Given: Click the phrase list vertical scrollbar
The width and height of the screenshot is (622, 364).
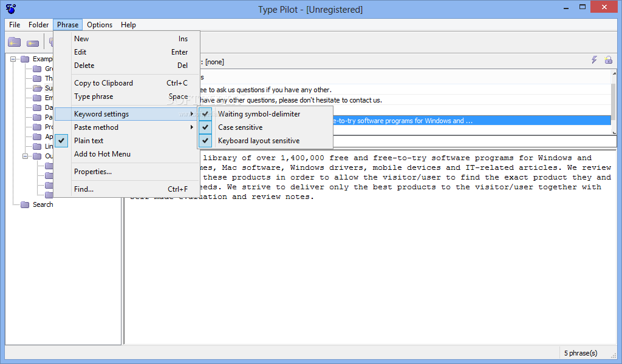Looking at the screenshot, I should pos(614,103).
